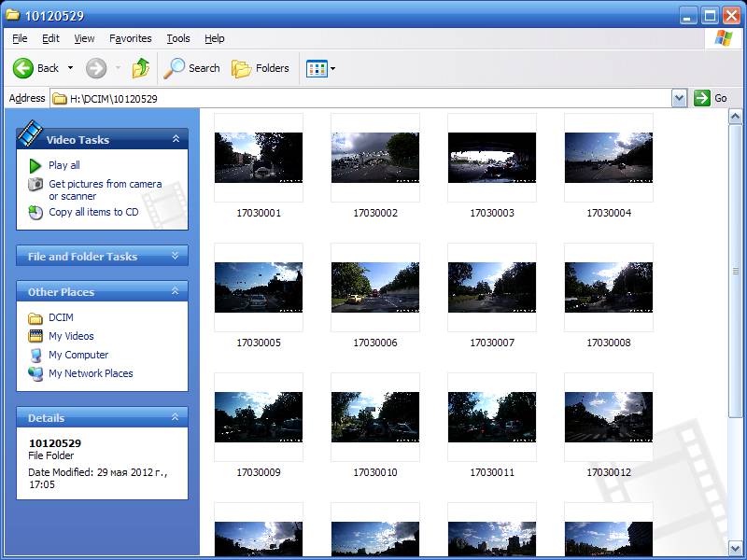The image size is (747, 560).
Task: Open the Address bar dropdown
Action: click(x=679, y=99)
